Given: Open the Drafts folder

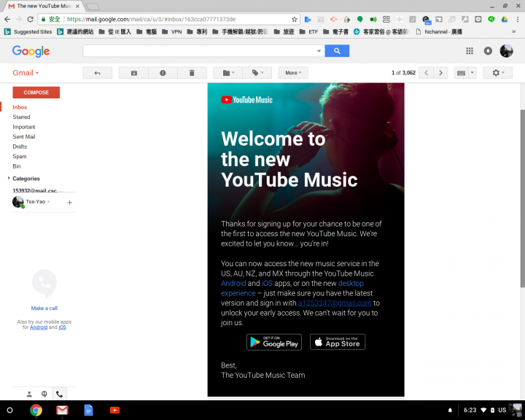Looking at the screenshot, I should coord(20,147).
